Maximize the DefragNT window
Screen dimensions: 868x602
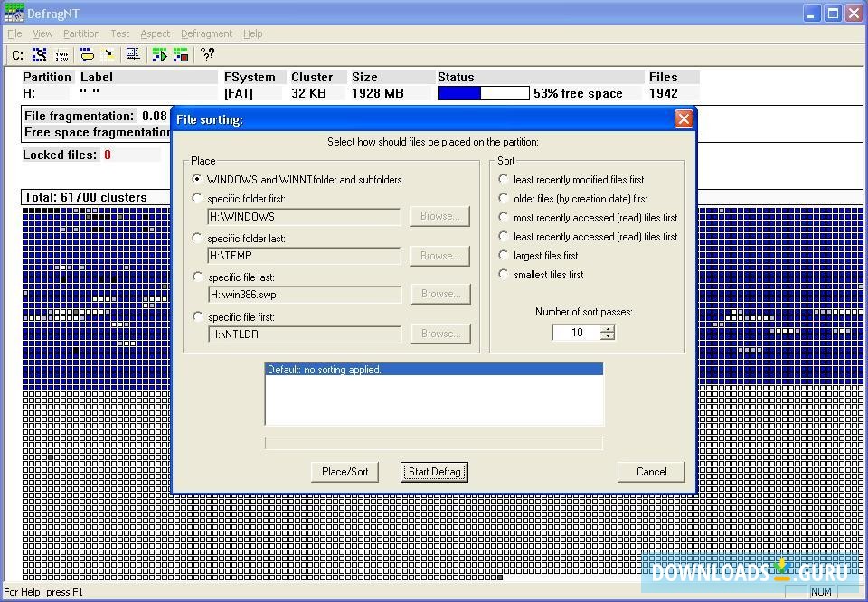pyautogui.click(x=833, y=13)
